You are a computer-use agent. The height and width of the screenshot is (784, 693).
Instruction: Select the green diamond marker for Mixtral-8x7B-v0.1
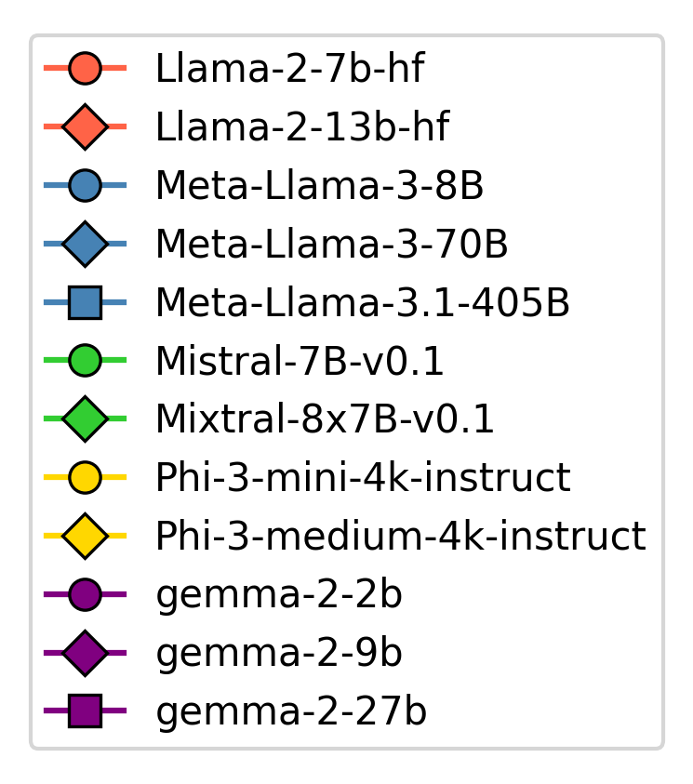pos(85,419)
